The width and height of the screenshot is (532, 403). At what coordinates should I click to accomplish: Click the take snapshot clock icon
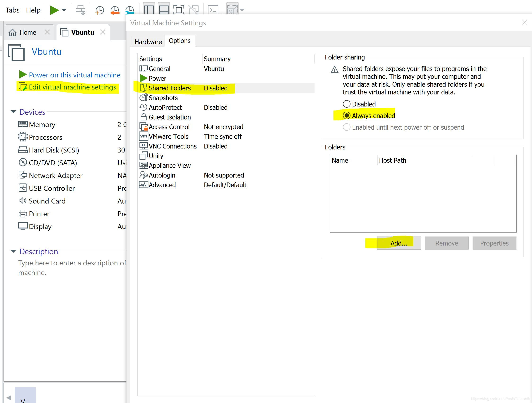(99, 10)
